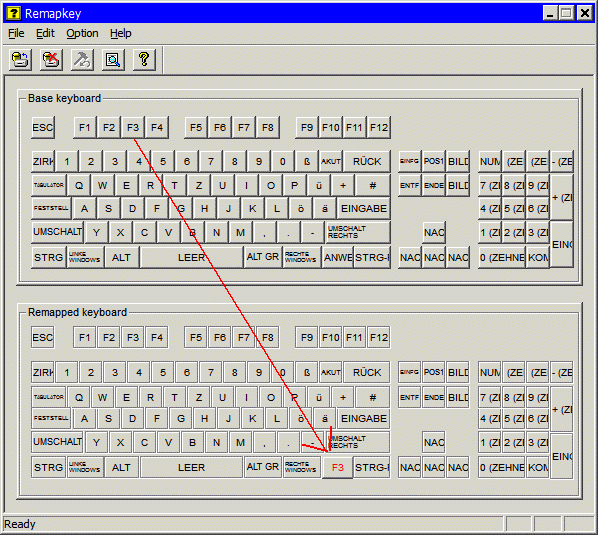Image resolution: width=598 pixels, height=535 pixels.
Task: Open the Edit menu
Action: point(45,34)
